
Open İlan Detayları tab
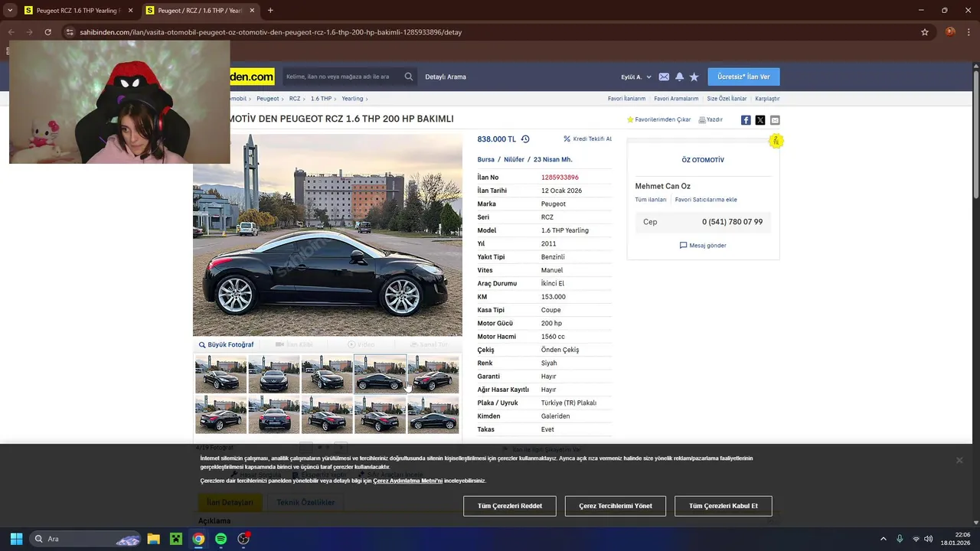[x=230, y=503]
